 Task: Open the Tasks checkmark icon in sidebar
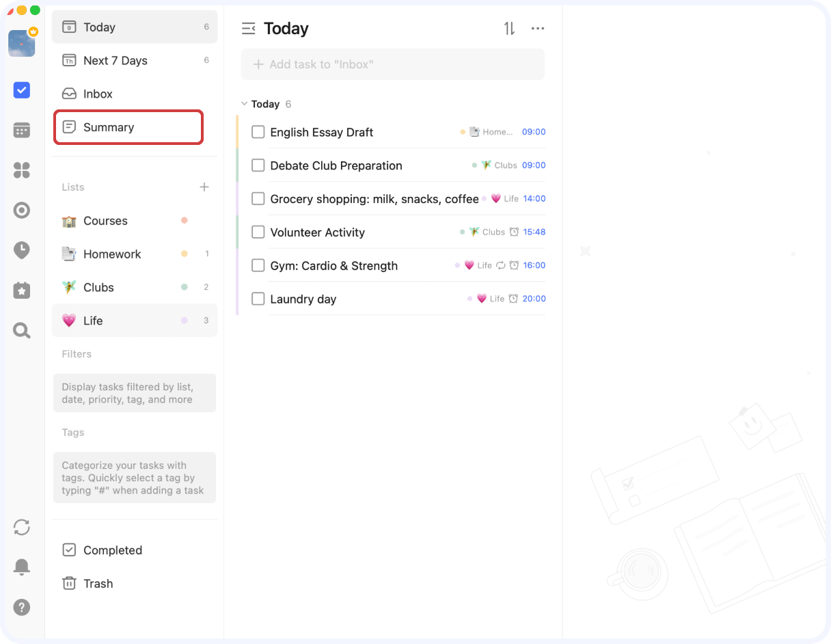point(22,90)
